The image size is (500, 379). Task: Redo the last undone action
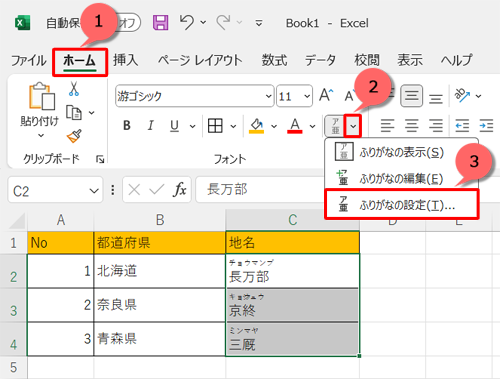pyautogui.click(x=223, y=22)
